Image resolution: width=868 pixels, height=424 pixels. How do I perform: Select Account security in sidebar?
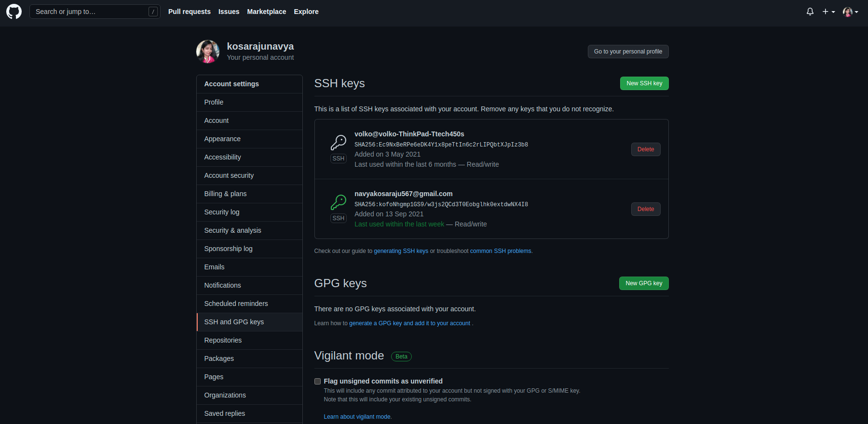click(249, 175)
